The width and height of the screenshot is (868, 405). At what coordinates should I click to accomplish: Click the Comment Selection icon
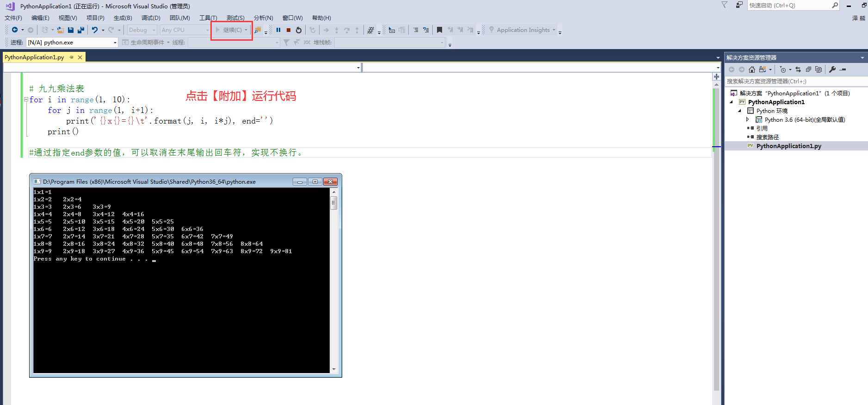click(x=416, y=30)
